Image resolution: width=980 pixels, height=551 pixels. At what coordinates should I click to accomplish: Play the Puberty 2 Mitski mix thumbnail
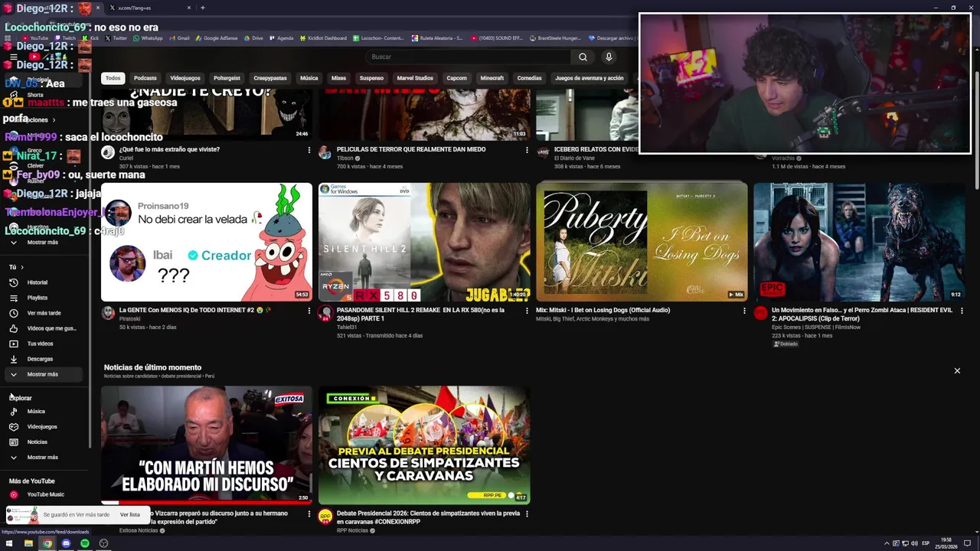tap(642, 242)
